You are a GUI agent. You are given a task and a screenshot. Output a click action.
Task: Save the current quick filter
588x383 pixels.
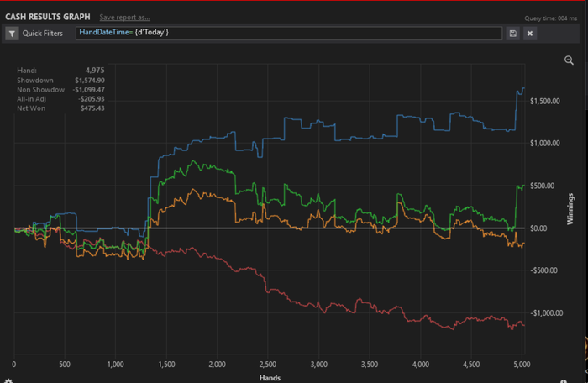pos(512,34)
